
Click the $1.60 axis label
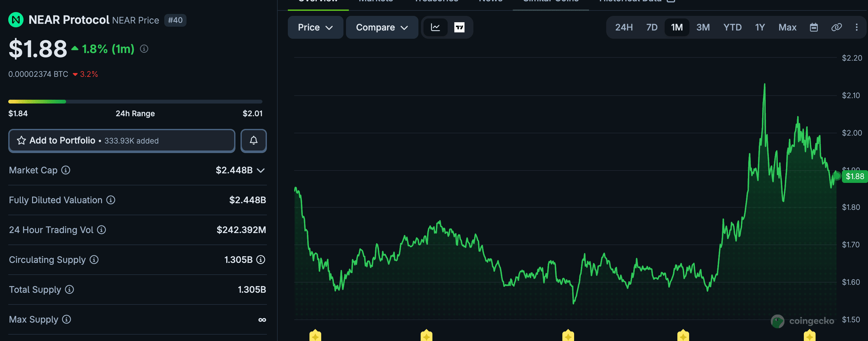coord(851,282)
